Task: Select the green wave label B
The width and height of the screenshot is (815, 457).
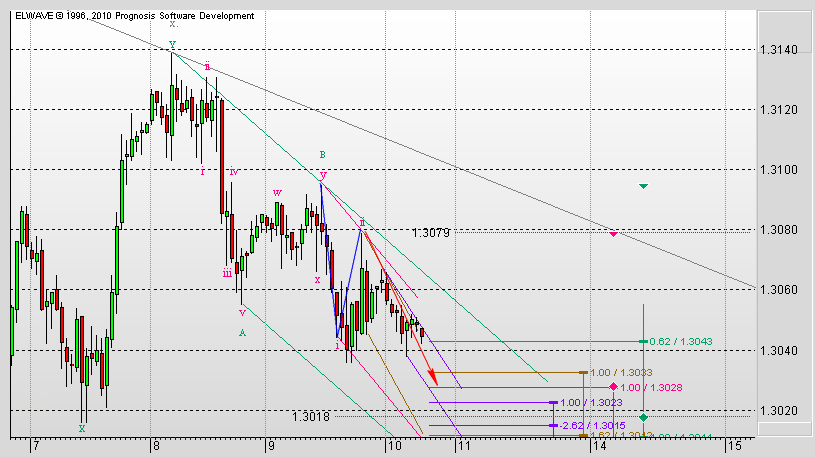Action: (322, 155)
